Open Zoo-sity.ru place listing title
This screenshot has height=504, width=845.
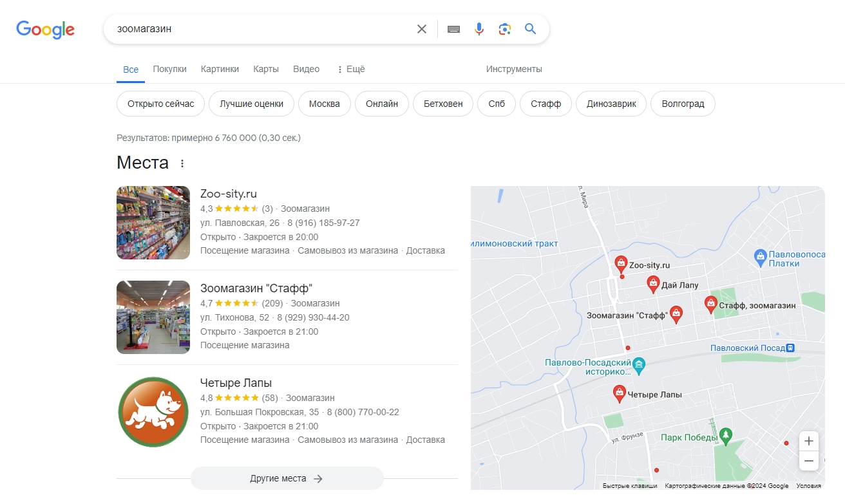pyautogui.click(x=229, y=194)
